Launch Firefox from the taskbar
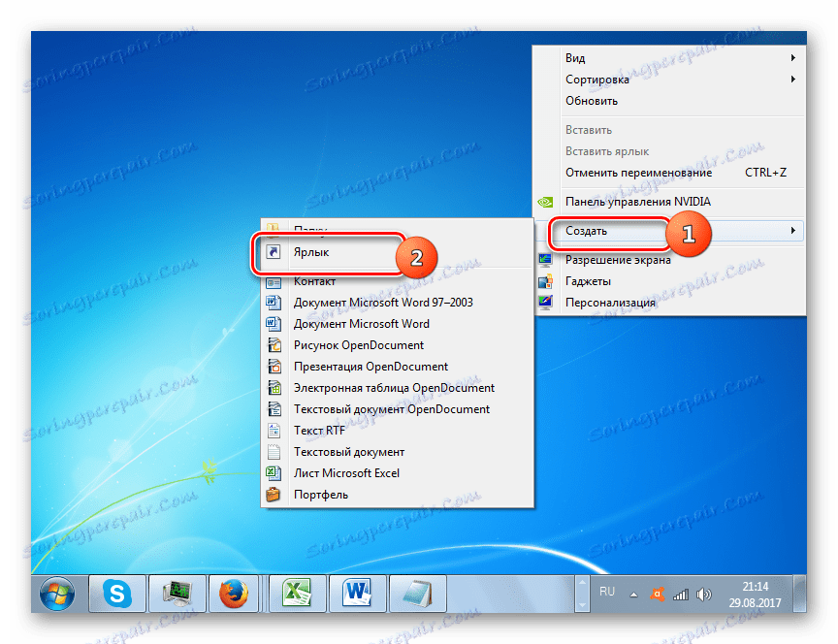Screen dimensions: 838x644 [234, 594]
